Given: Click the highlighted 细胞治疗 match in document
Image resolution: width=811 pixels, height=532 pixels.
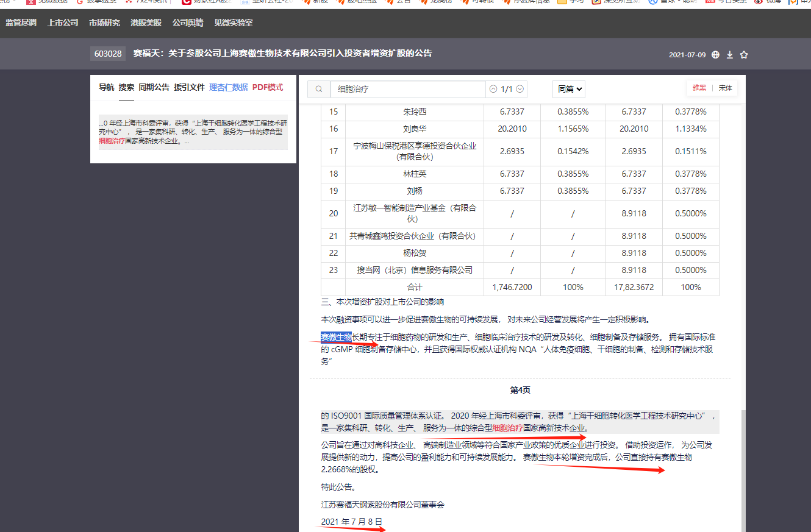Looking at the screenshot, I should [507, 428].
